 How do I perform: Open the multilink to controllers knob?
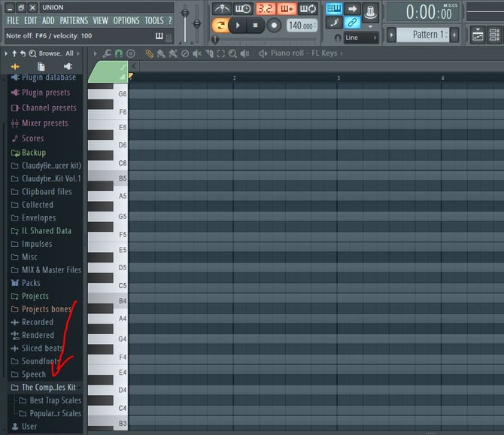point(370,12)
